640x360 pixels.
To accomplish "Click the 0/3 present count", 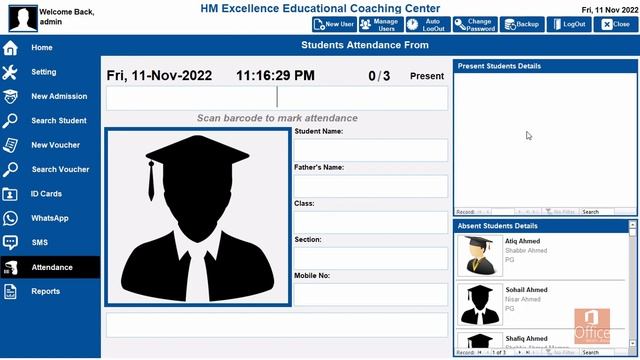I will [379, 76].
